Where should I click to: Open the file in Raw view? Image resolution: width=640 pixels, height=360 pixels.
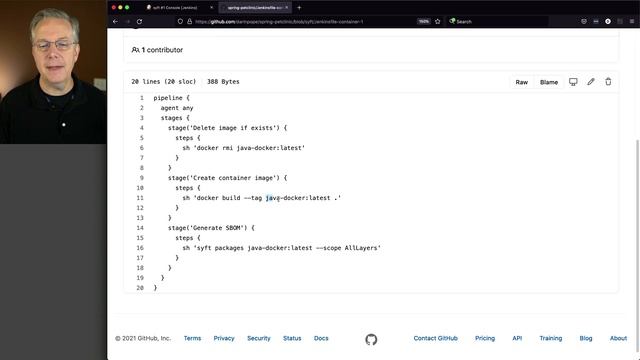point(522,82)
